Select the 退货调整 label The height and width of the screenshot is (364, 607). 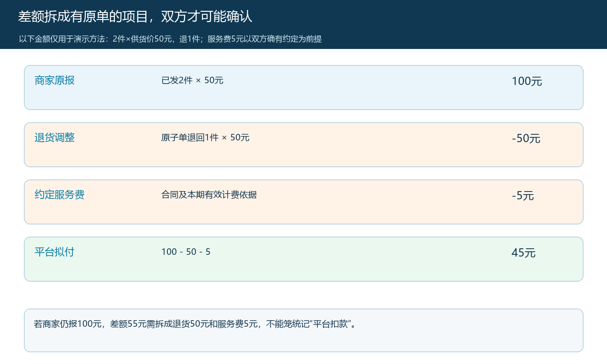coord(55,137)
